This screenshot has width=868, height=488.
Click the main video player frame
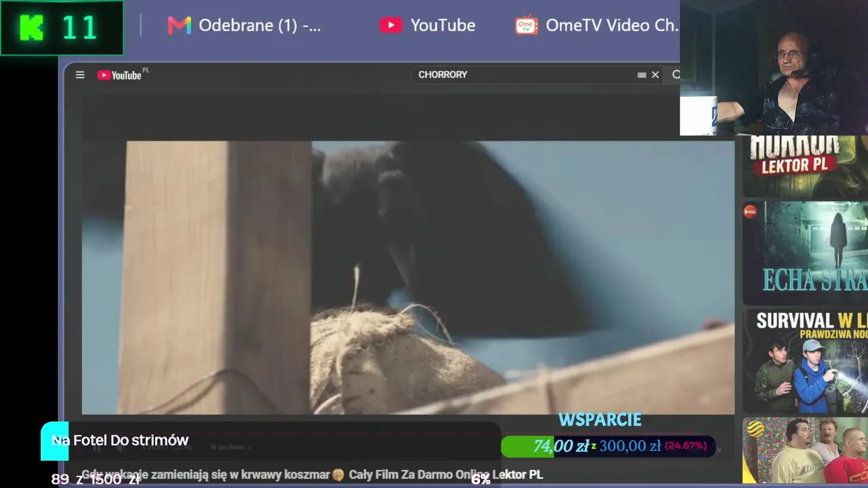[x=408, y=277]
